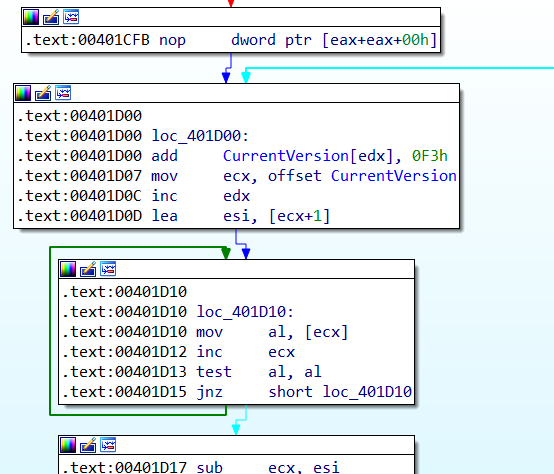
Task: Click operand dword ptr [eax+eax+00h]
Action: tap(334, 40)
